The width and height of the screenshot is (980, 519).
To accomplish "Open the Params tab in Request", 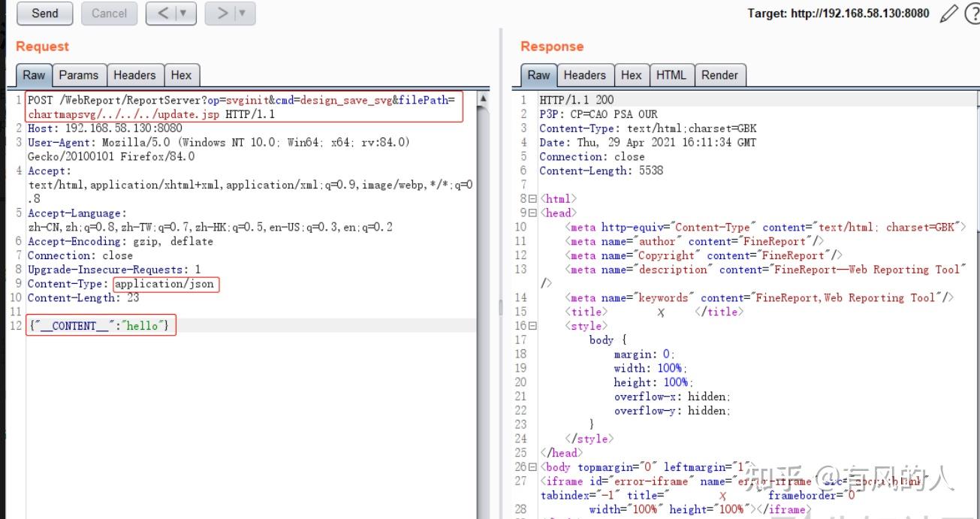I will [79, 75].
